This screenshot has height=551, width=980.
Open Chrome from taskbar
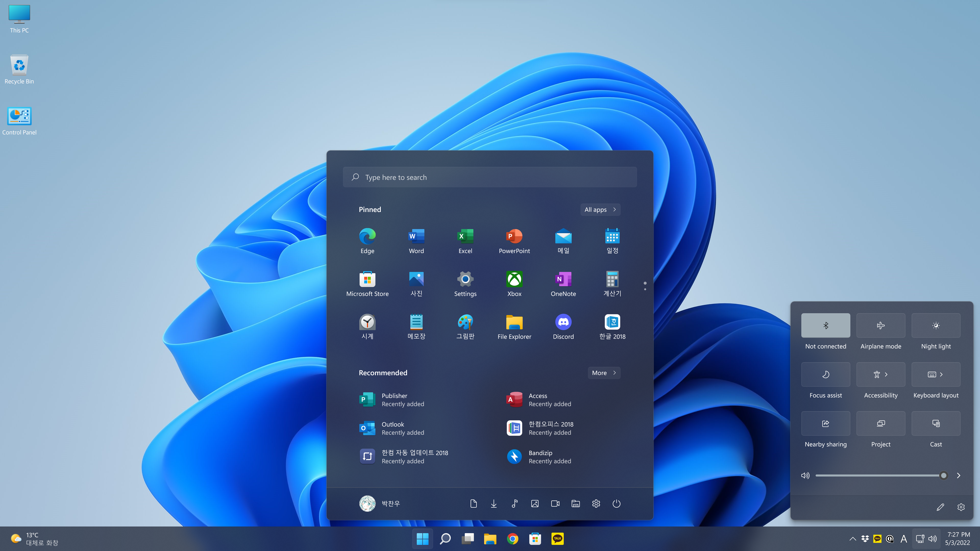[512, 539]
